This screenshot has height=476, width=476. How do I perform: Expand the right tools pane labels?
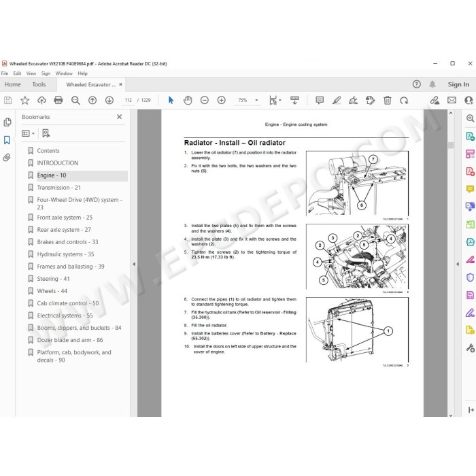[471, 410]
